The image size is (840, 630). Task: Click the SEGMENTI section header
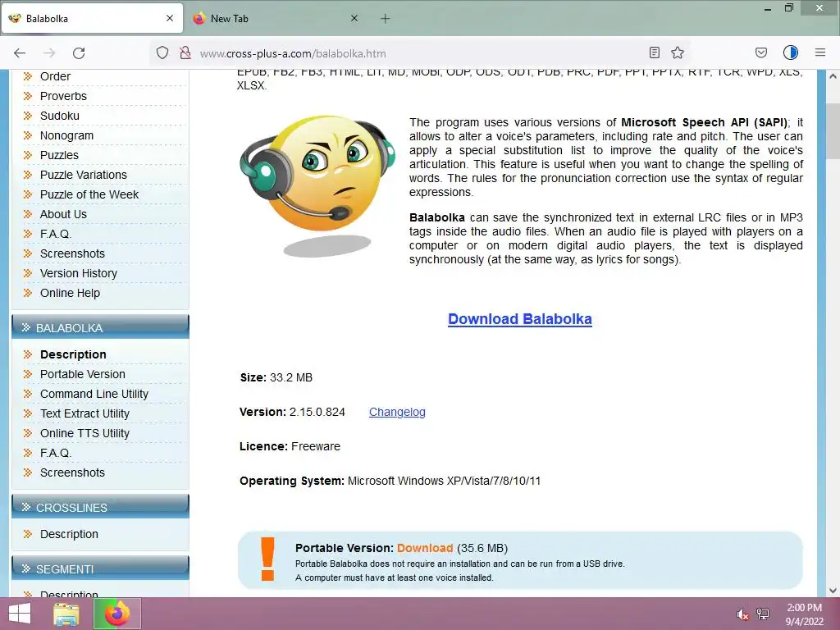tap(100, 568)
